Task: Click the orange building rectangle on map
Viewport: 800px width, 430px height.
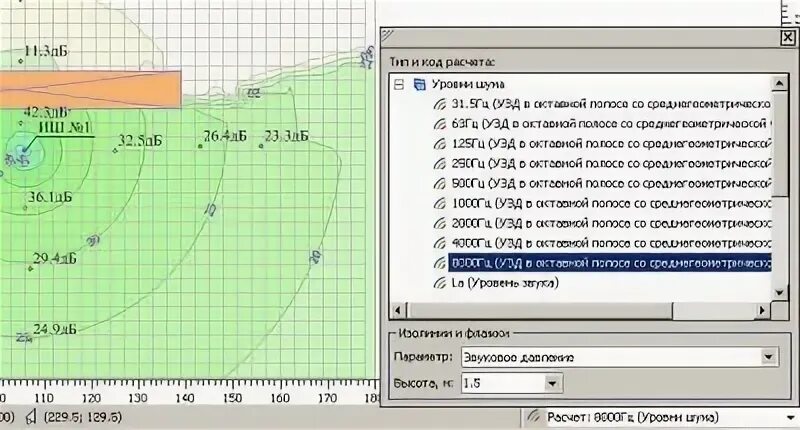Action: (90, 89)
